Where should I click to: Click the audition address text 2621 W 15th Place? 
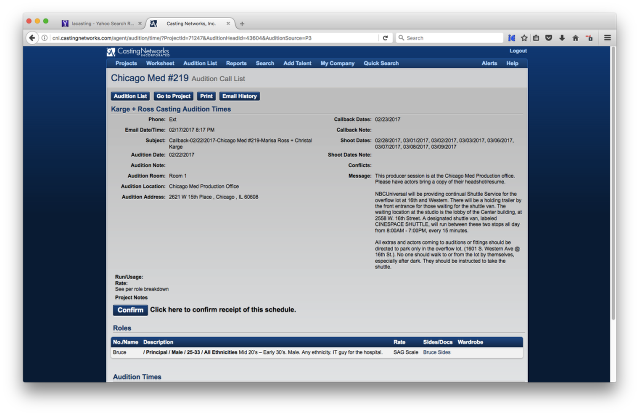pyautogui.click(x=213, y=197)
